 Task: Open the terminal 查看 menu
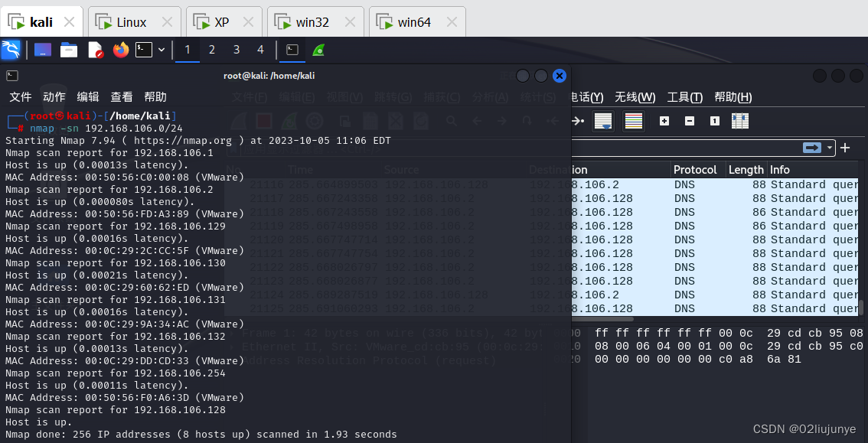[122, 96]
